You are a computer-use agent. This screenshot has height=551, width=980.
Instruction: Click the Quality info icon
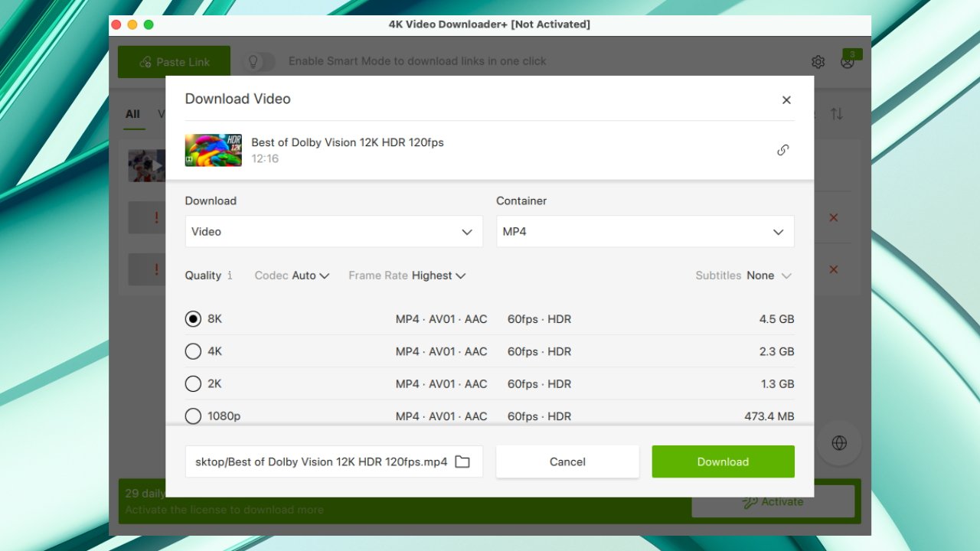click(230, 275)
